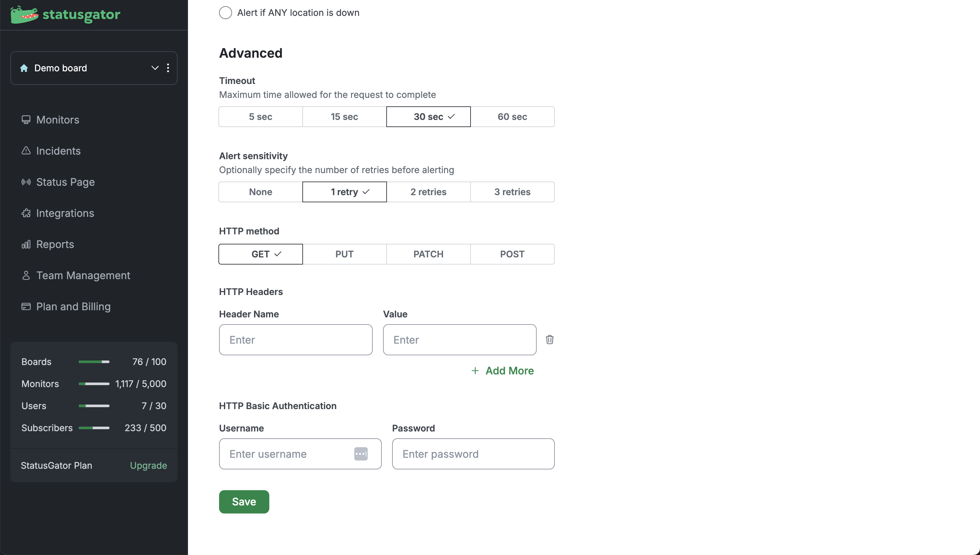Click the Boards usage progress bar
The height and width of the screenshot is (555, 980).
point(94,362)
